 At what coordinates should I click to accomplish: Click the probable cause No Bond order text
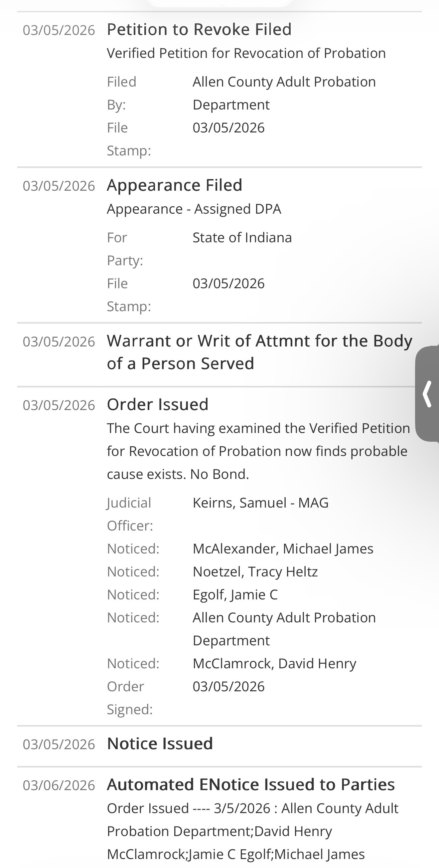pyautogui.click(x=258, y=451)
